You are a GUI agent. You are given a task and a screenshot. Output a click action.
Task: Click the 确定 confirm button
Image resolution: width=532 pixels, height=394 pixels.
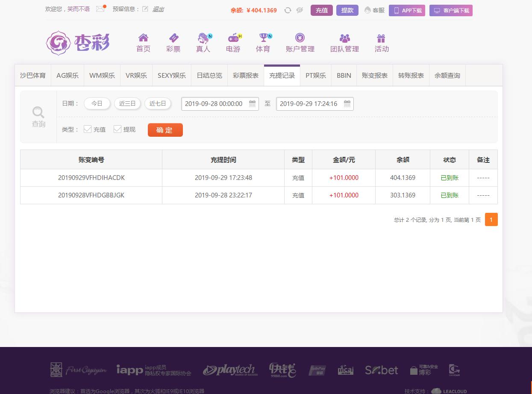pyautogui.click(x=165, y=130)
